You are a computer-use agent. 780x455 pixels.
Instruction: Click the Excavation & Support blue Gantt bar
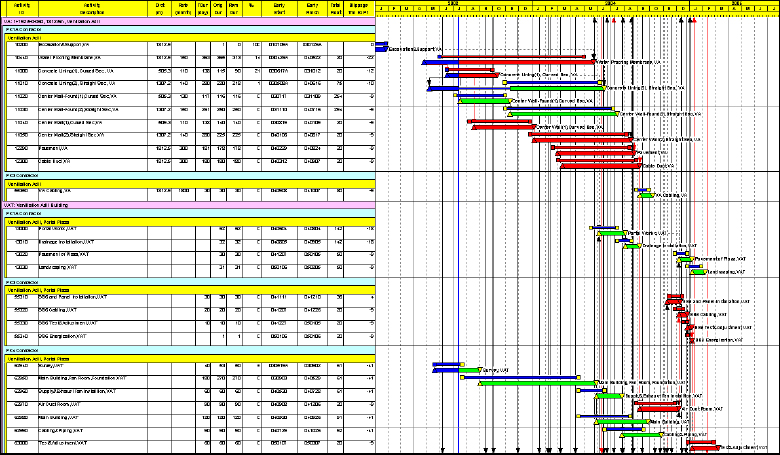(x=381, y=47)
